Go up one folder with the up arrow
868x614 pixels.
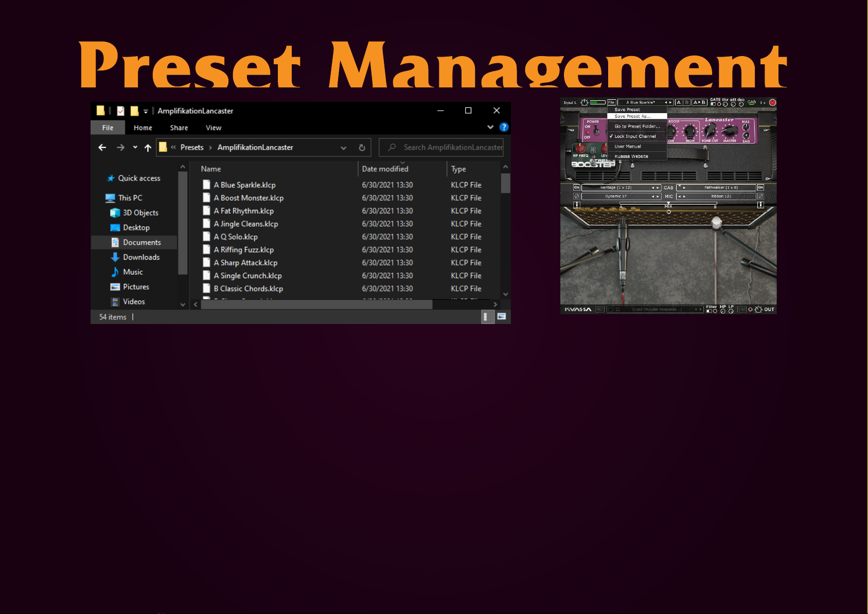click(148, 148)
